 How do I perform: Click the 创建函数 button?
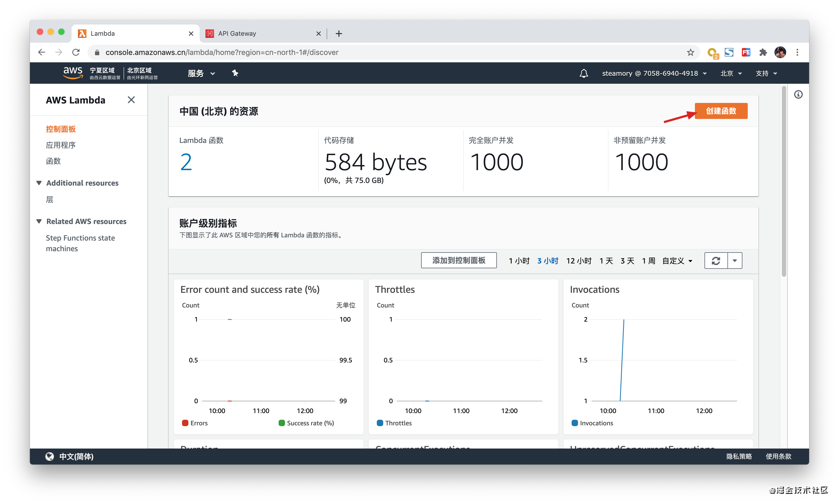click(721, 111)
